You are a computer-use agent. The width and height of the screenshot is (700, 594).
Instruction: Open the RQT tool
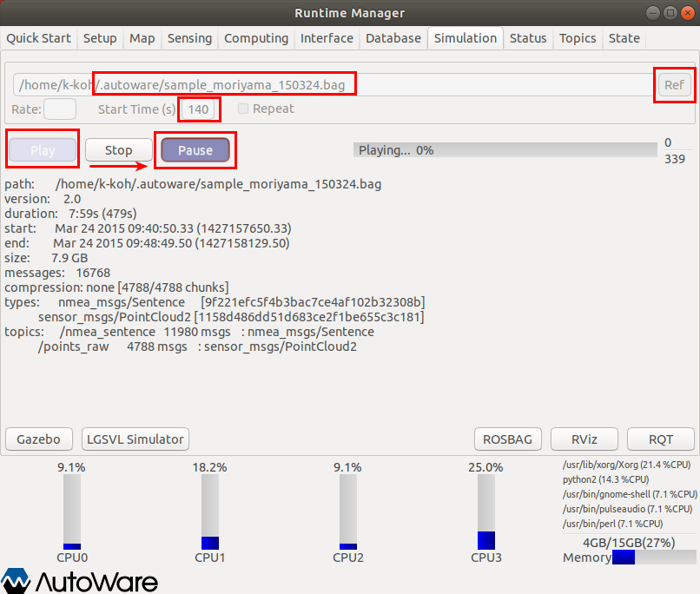(661, 439)
